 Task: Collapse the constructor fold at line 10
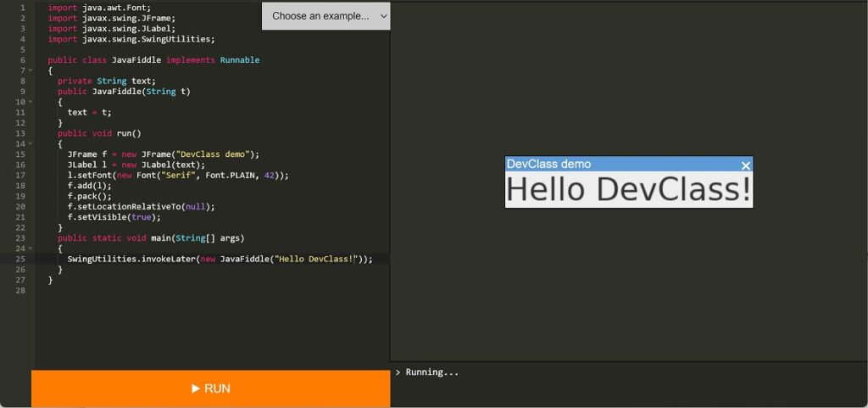coord(30,102)
